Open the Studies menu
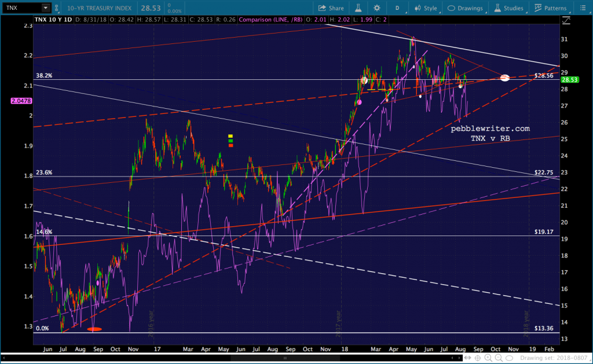The width and height of the screenshot is (593, 364). tap(507, 8)
